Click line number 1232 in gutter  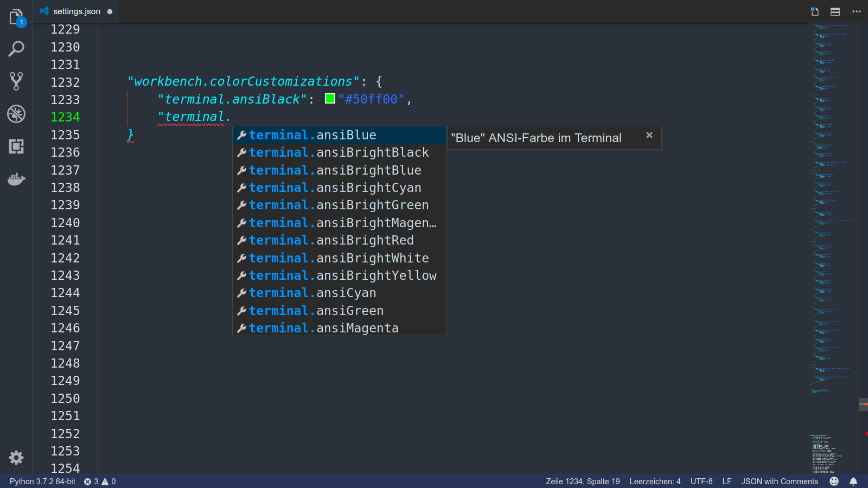(x=65, y=82)
